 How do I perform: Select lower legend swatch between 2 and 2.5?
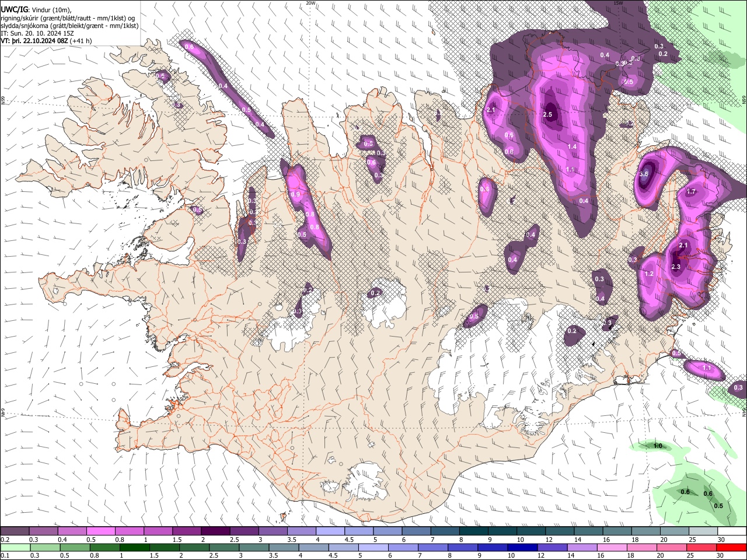point(194,547)
